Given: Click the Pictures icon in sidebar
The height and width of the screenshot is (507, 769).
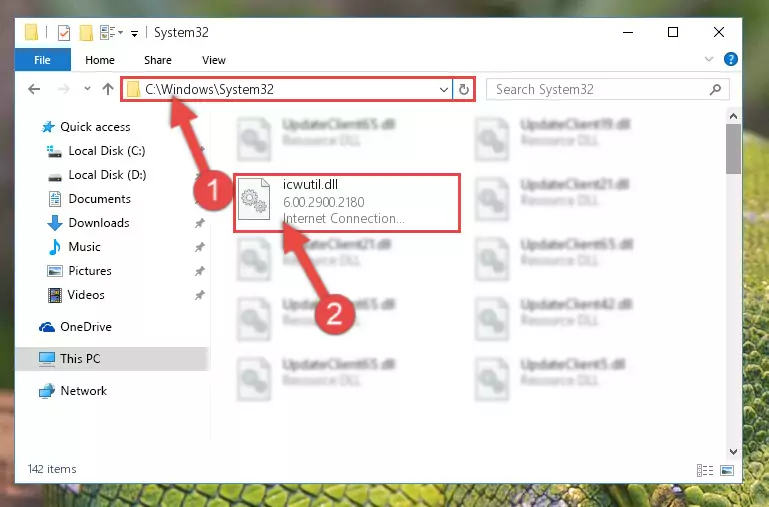Looking at the screenshot, I should point(54,271).
